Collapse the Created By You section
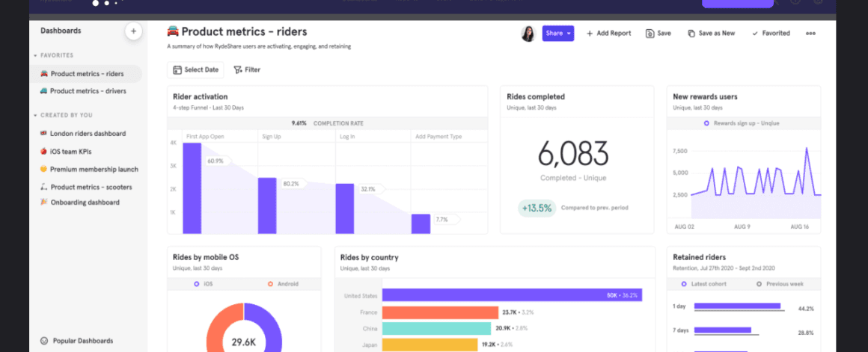 [35, 116]
